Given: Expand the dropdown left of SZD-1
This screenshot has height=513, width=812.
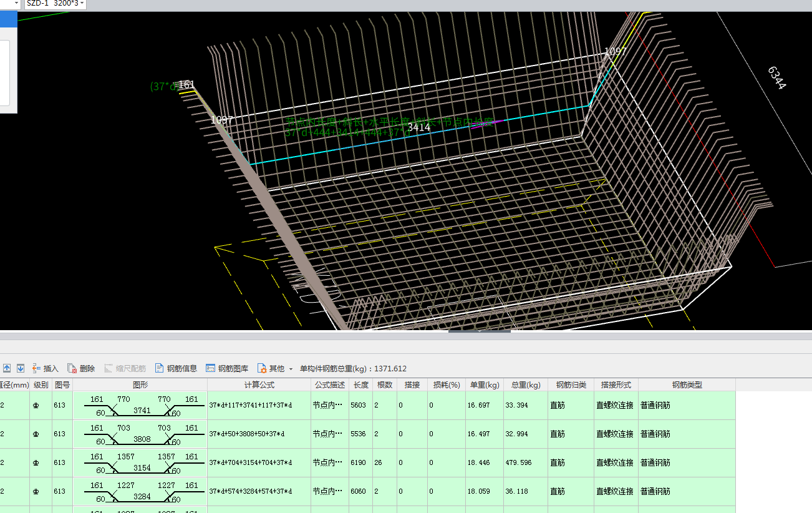Looking at the screenshot, I should [x=16, y=4].
